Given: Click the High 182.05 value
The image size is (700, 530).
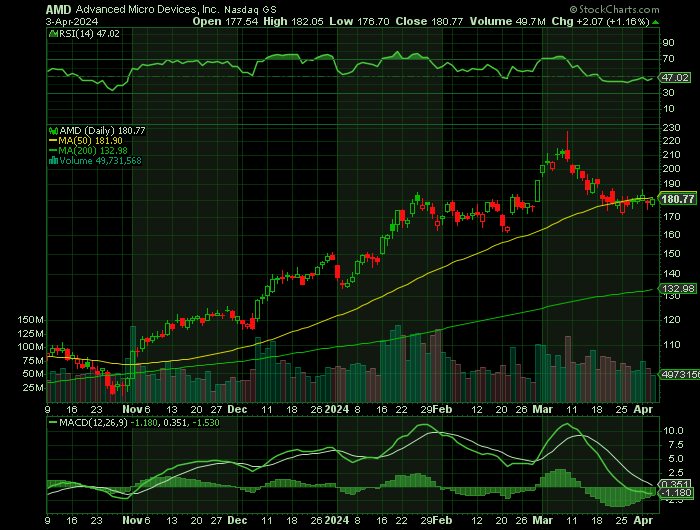Looking at the screenshot, I should [x=293, y=21].
